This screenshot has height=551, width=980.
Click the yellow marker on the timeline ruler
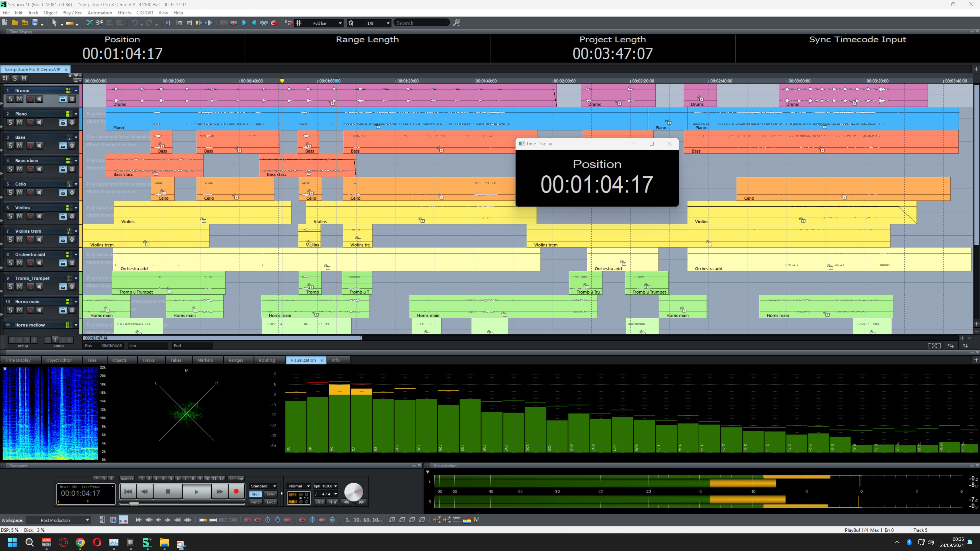[x=282, y=81]
